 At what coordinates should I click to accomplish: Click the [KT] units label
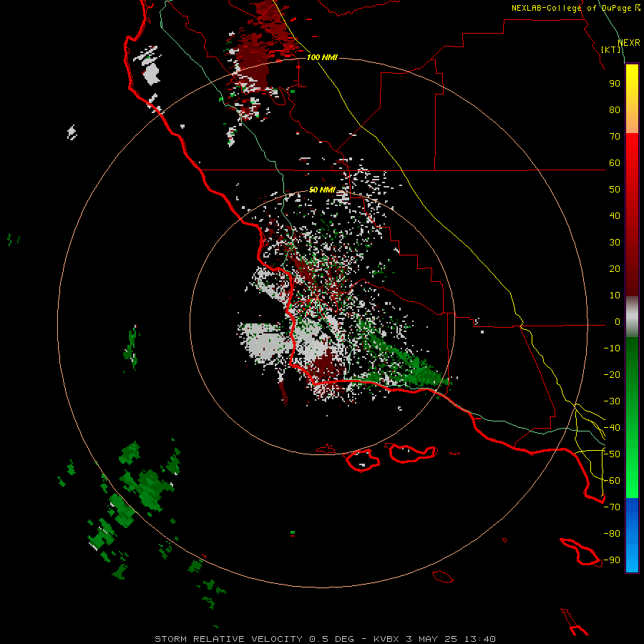pos(611,49)
